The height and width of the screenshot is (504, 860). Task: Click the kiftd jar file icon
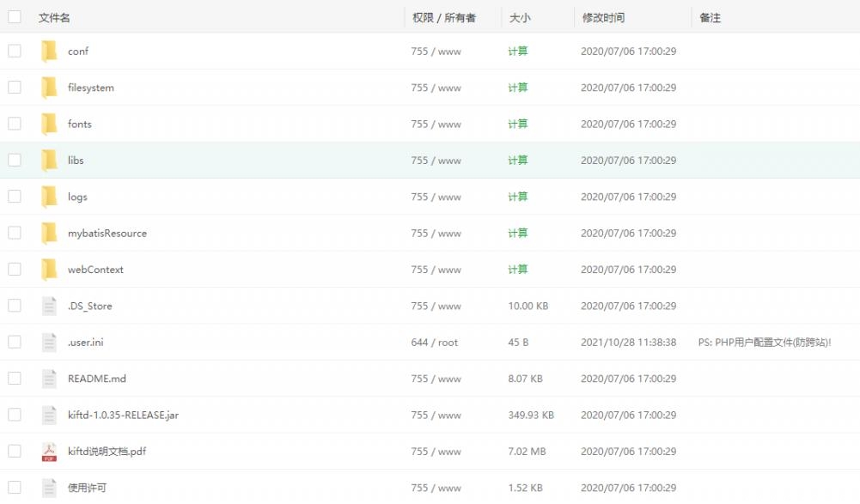(49, 415)
